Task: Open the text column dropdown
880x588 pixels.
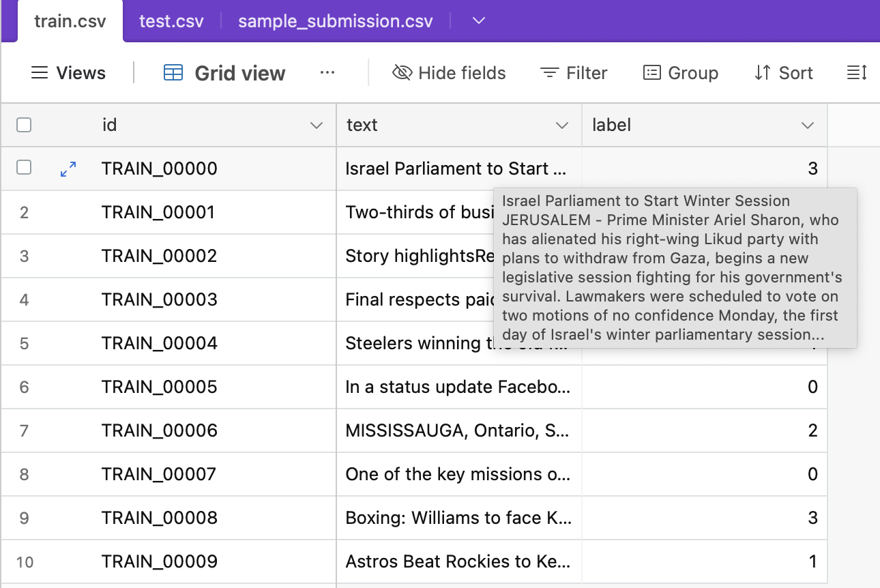Action: (x=562, y=126)
